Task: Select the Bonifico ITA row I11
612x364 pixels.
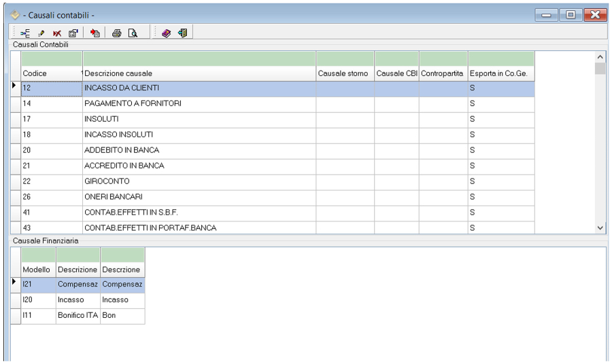Action: pyautogui.click(x=71, y=315)
